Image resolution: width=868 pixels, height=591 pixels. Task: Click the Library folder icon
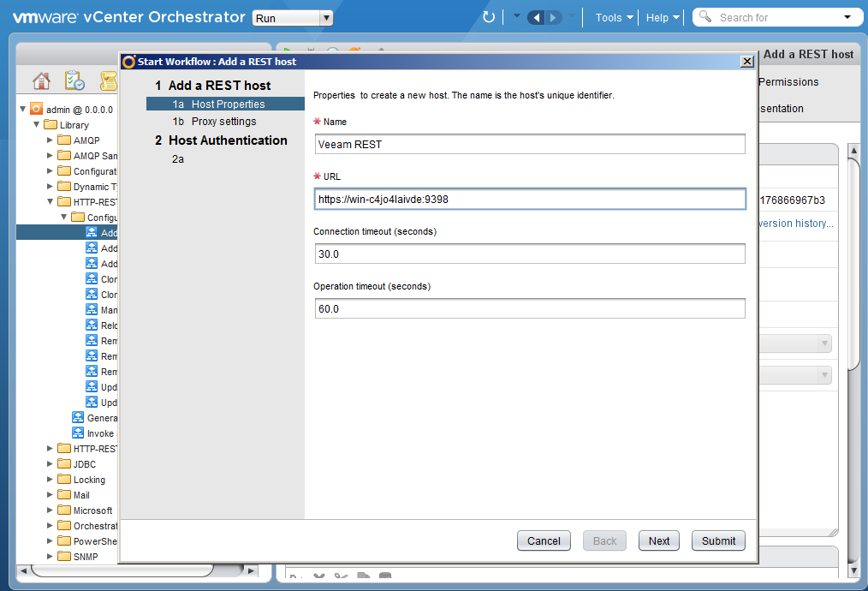[51, 125]
